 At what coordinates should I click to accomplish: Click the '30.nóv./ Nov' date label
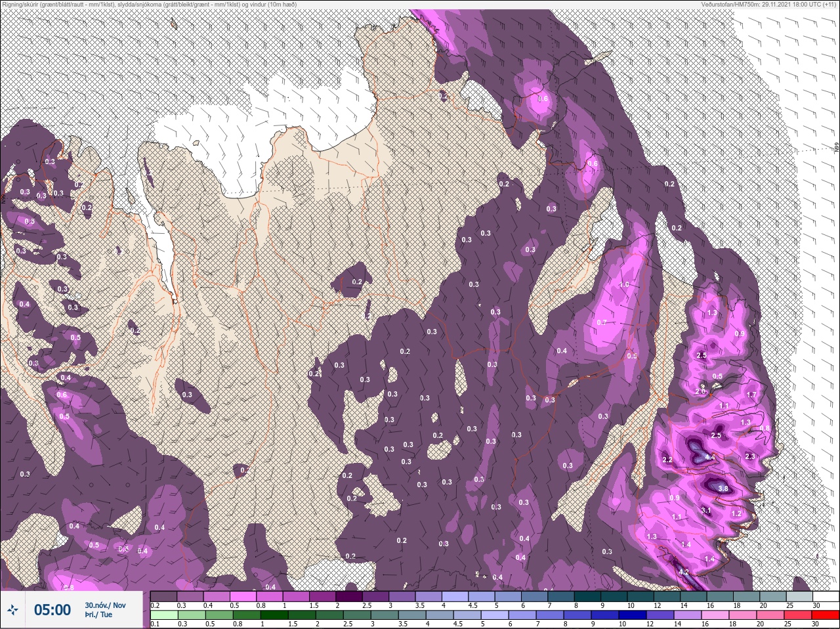pyautogui.click(x=105, y=605)
